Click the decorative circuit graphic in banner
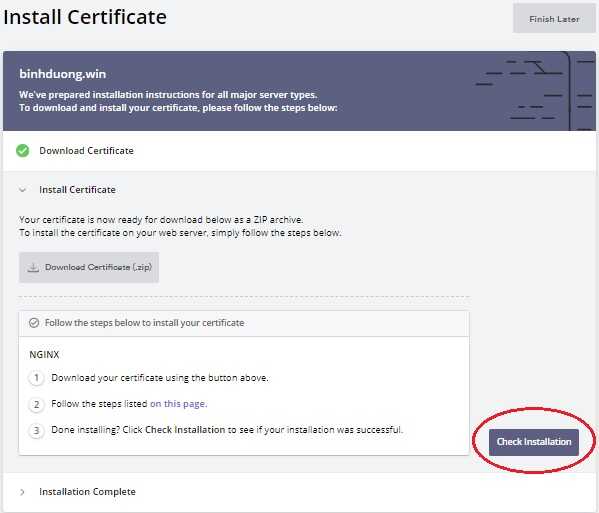The height and width of the screenshot is (513, 599). [535, 91]
